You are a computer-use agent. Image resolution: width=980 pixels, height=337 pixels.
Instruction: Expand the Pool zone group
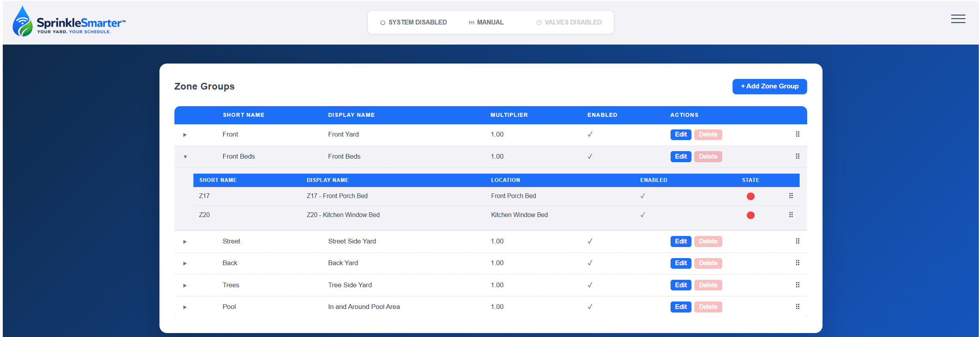(185, 307)
